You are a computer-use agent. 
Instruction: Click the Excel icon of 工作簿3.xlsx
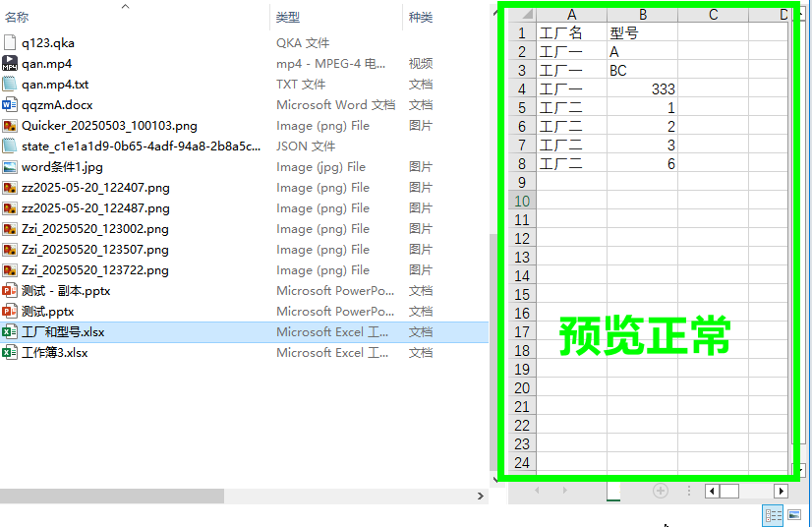click(9, 353)
